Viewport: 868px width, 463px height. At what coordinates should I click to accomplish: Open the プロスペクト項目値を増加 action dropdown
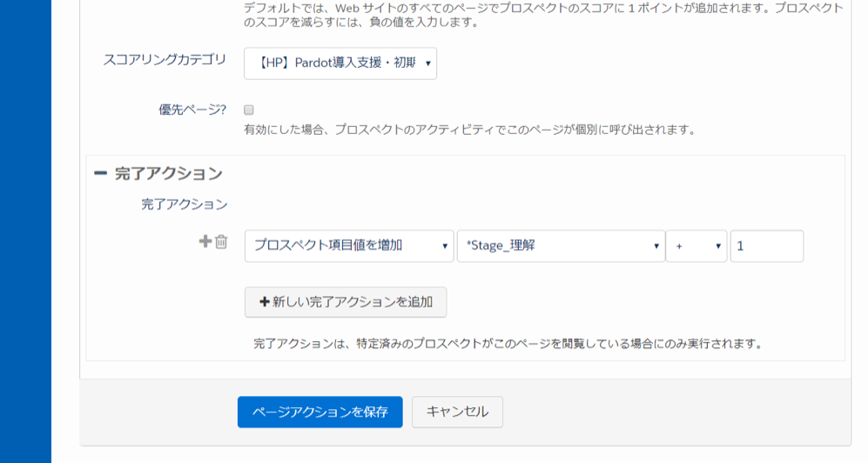349,245
